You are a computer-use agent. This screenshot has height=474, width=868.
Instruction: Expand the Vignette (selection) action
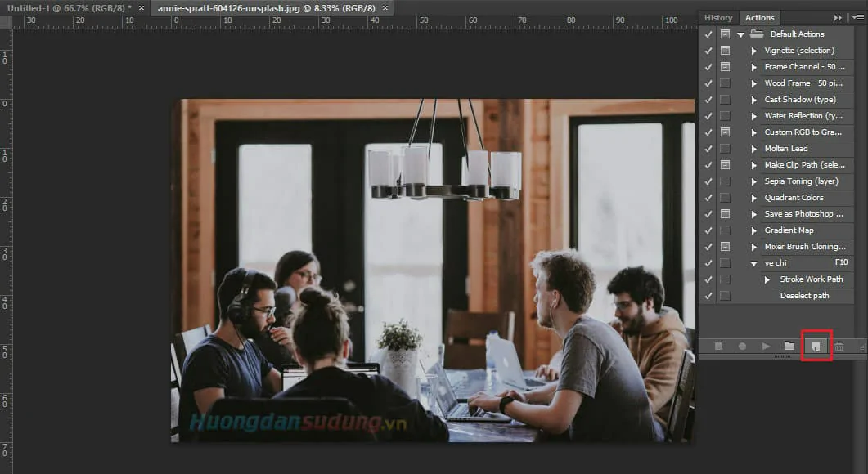pyautogui.click(x=754, y=50)
